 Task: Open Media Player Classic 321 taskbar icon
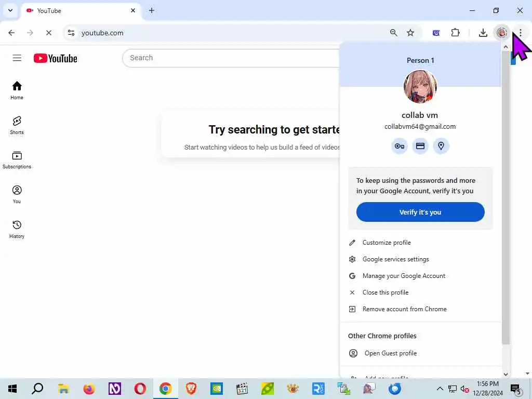coord(242,389)
